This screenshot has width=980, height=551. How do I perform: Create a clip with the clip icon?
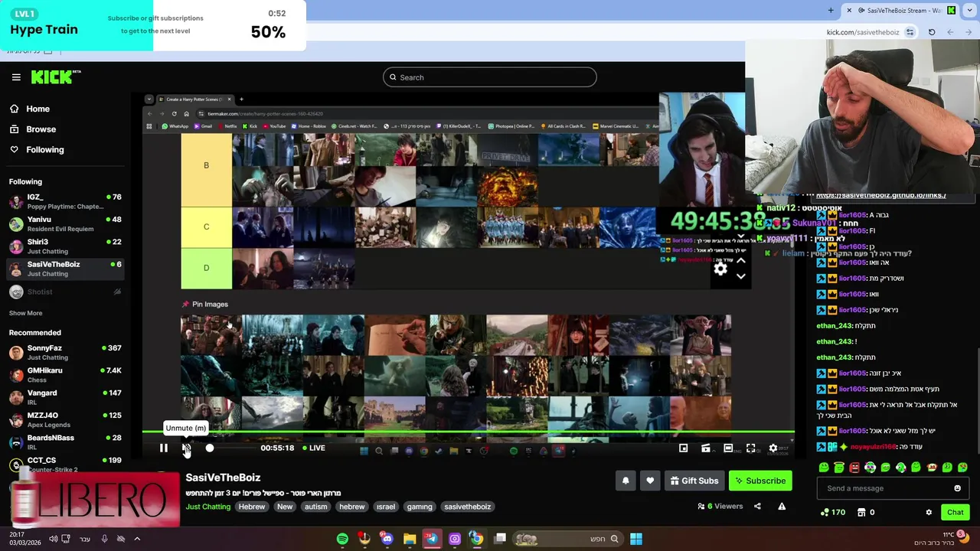(x=705, y=448)
